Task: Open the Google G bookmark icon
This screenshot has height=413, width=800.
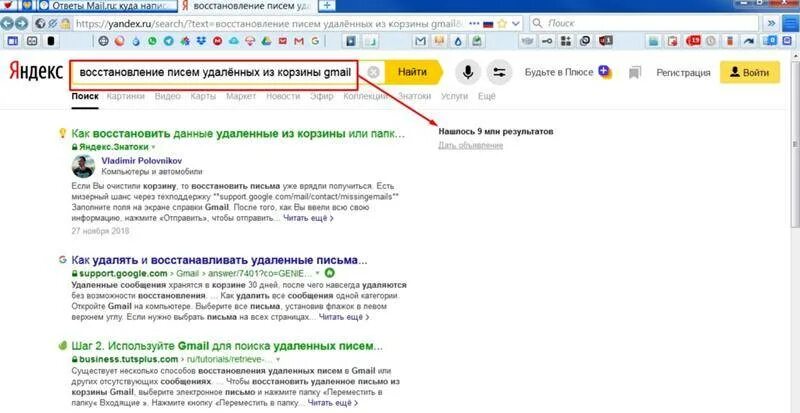Action: click(x=315, y=41)
